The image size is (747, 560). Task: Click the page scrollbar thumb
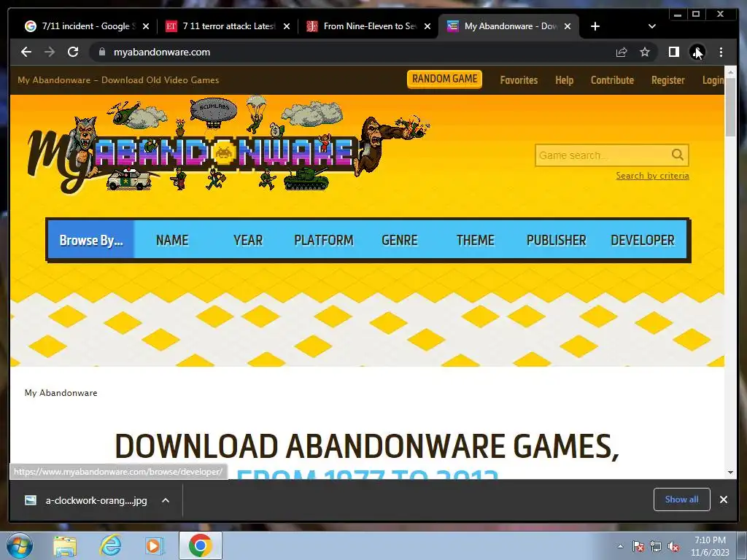730,106
